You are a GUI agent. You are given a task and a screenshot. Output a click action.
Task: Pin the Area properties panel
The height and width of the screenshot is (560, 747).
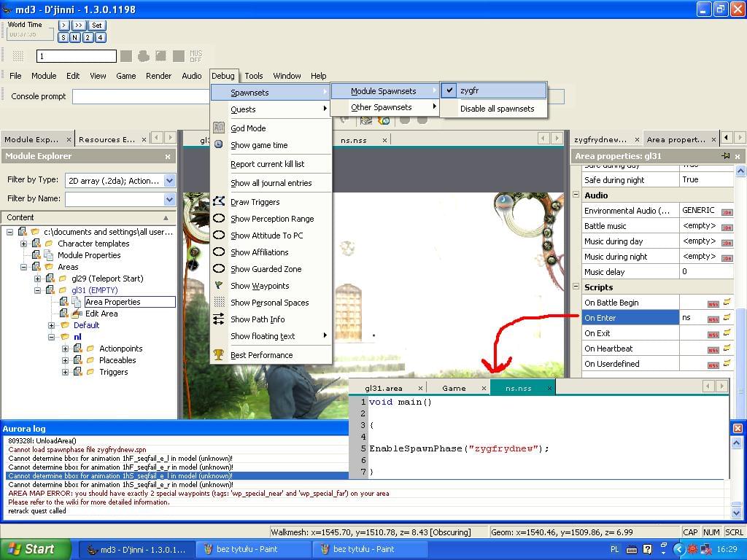click(x=725, y=156)
